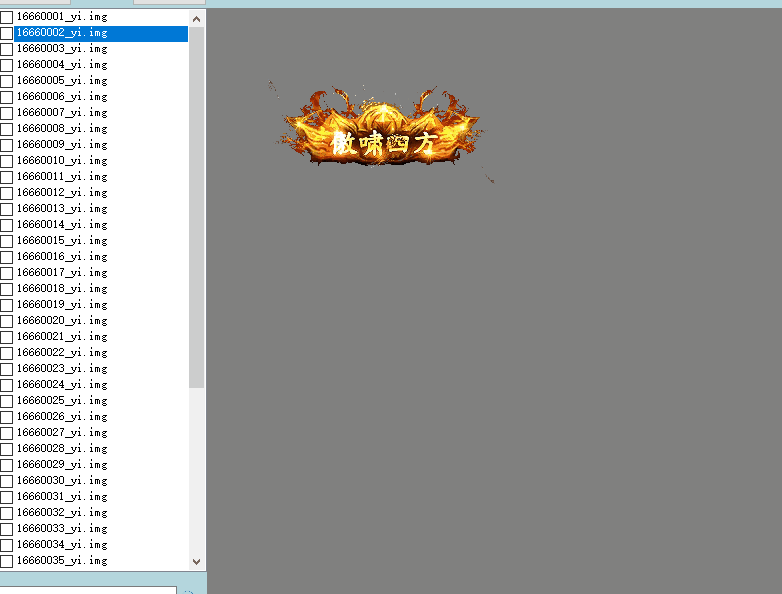Select file name 16660018_yi.img

point(62,289)
